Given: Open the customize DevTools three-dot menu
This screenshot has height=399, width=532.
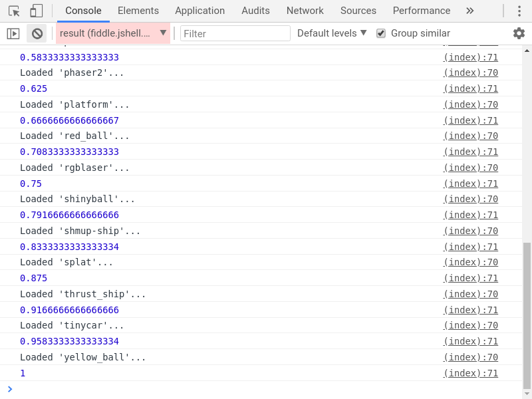Looking at the screenshot, I should (x=519, y=11).
